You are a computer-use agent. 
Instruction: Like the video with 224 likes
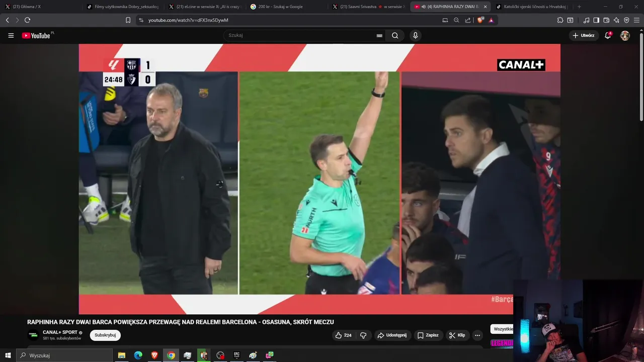[x=343, y=335]
